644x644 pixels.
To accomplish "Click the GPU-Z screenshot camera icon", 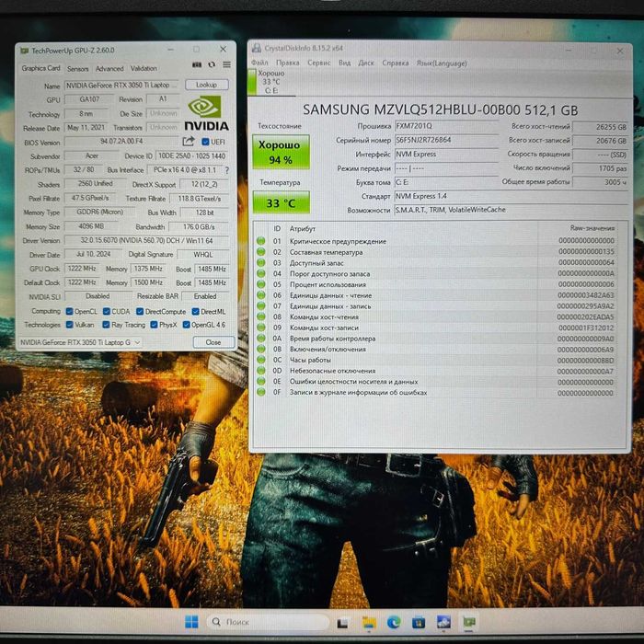I will (197, 64).
